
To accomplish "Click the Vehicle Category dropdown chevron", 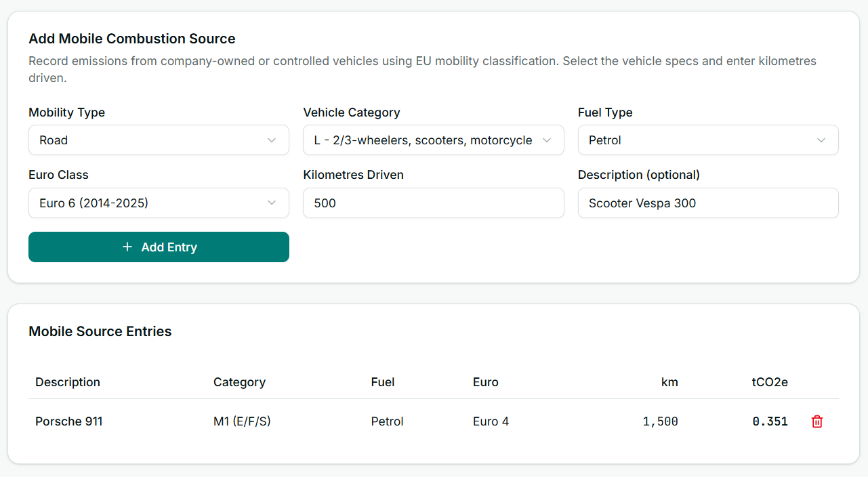I will [547, 140].
